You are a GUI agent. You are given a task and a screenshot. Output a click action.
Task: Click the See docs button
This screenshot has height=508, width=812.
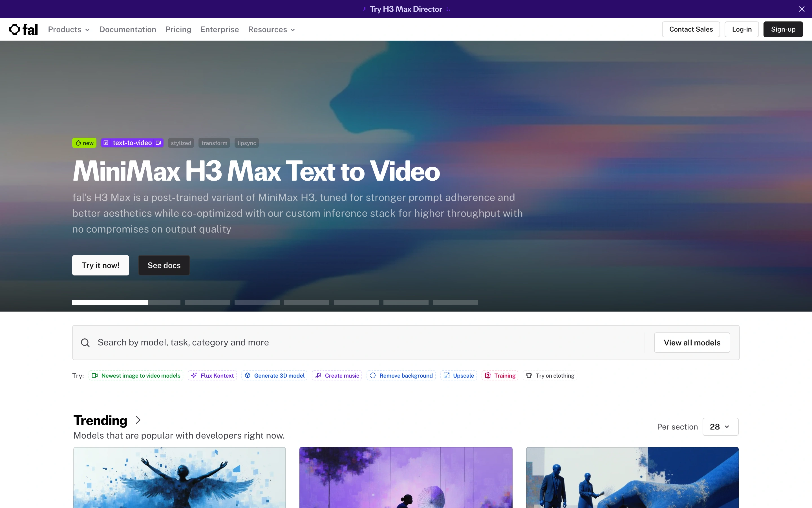(164, 265)
